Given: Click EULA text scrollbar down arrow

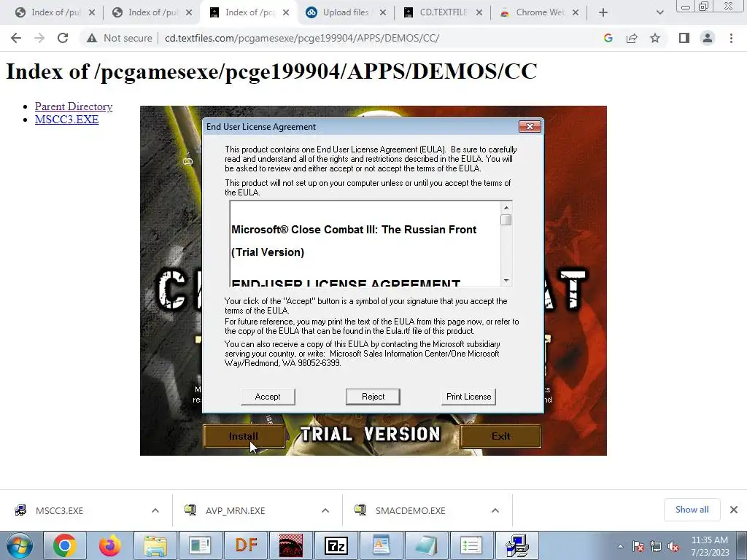Looking at the screenshot, I should click(x=506, y=281).
